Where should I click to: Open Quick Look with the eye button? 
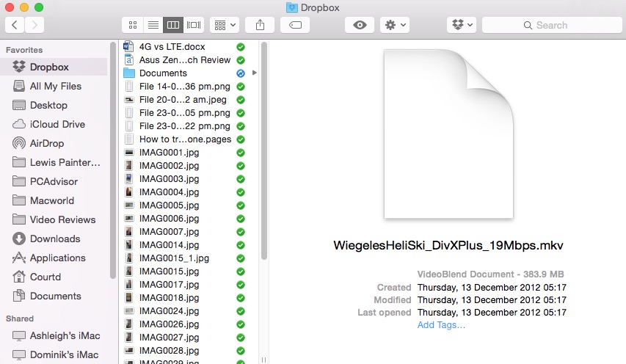[360, 25]
